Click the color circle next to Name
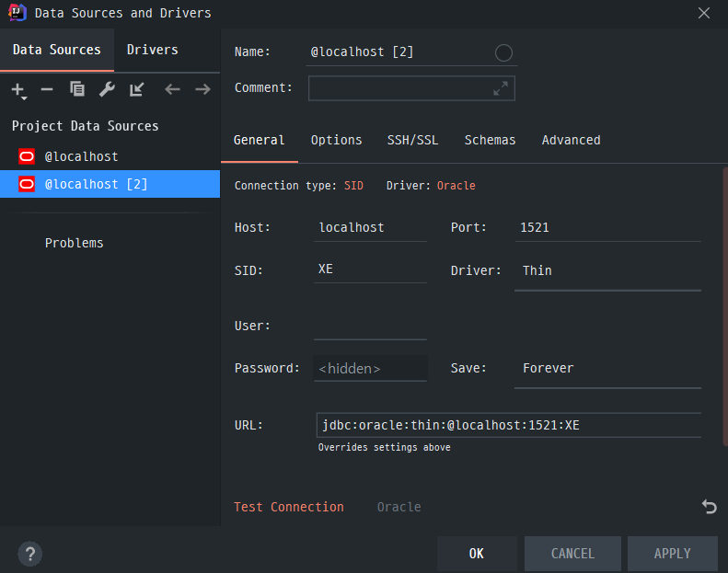Image resolution: width=728 pixels, height=573 pixels. tap(503, 53)
